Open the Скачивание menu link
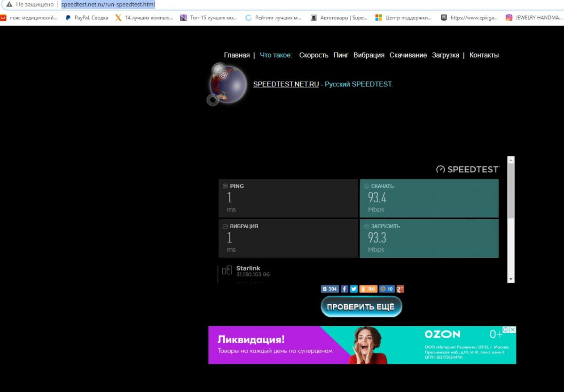The image size is (564, 392). pos(408,55)
